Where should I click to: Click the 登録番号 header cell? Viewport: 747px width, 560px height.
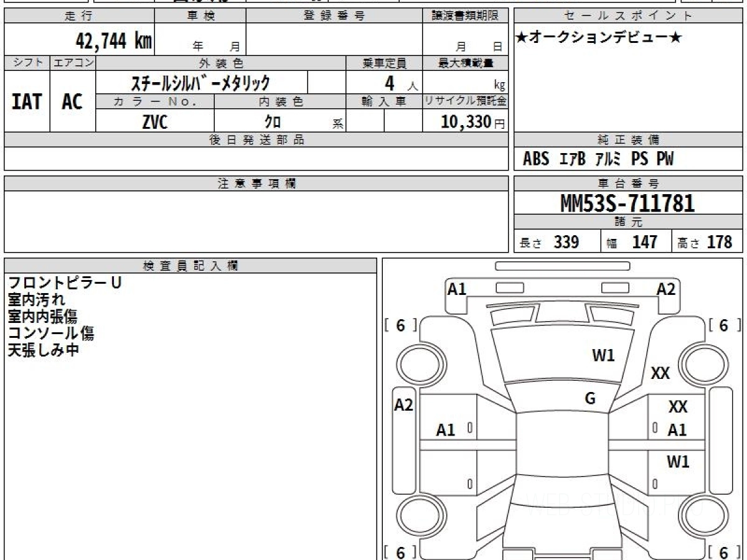point(334,16)
